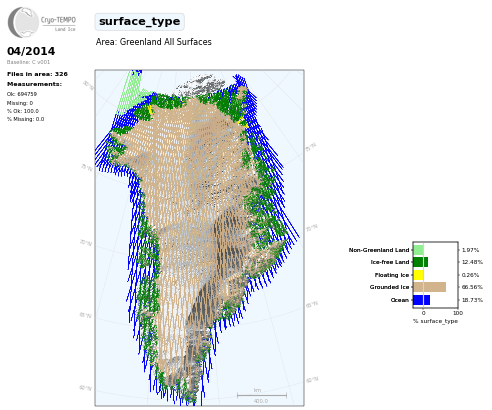492x410 pixels.
Task: Click the Non-Greenland Land light green bar
Action: (418, 250)
